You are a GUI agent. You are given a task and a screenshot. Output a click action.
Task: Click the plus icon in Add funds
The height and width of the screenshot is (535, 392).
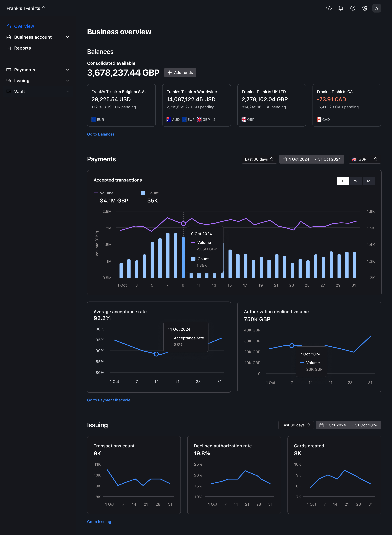[169, 73]
